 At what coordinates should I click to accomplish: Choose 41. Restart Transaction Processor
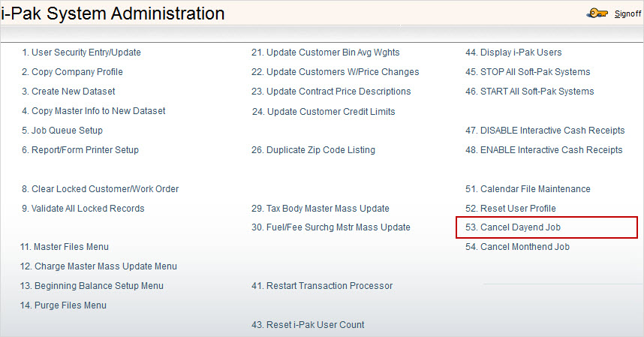322,286
